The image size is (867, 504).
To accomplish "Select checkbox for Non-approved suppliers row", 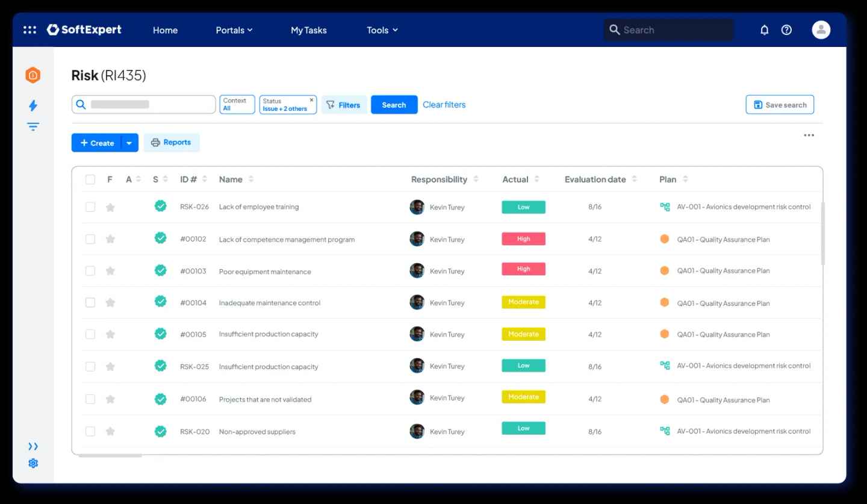I will (90, 431).
